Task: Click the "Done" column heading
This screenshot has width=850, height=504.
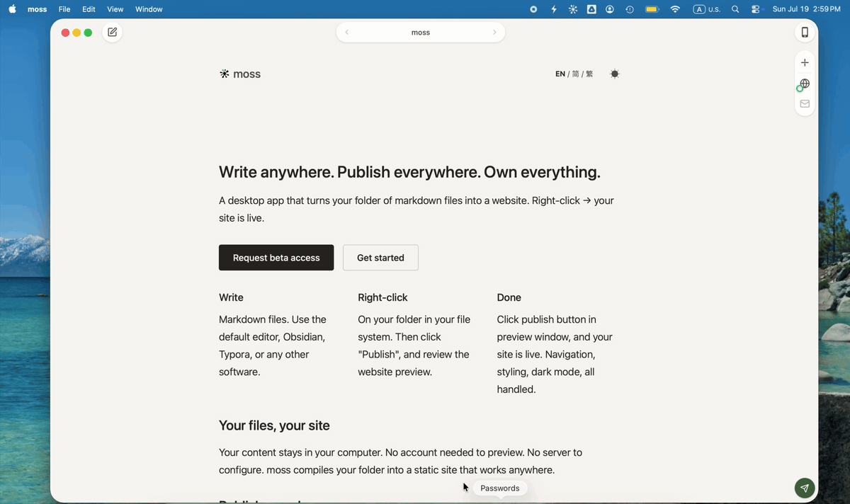Action: point(509,297)
